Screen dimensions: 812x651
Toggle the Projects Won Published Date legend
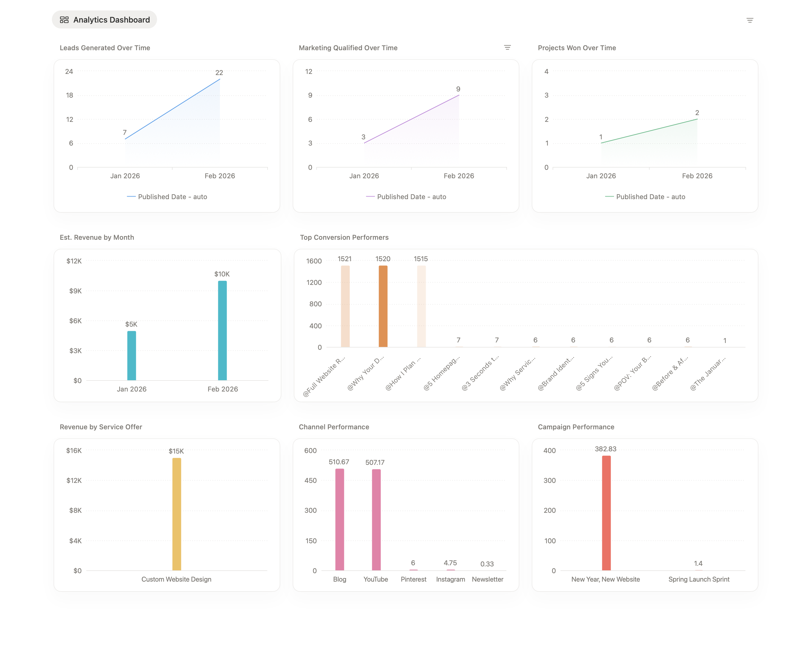tap(645, 197)
